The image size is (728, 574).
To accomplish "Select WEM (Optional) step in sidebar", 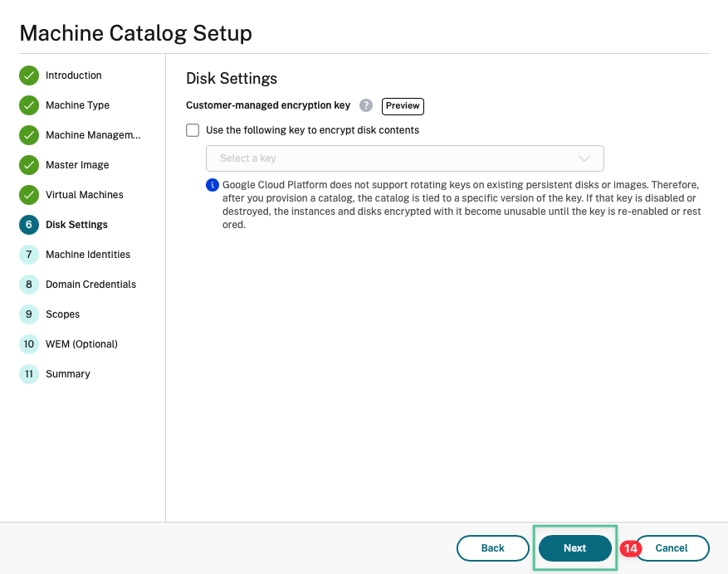I will coord(81,344).
